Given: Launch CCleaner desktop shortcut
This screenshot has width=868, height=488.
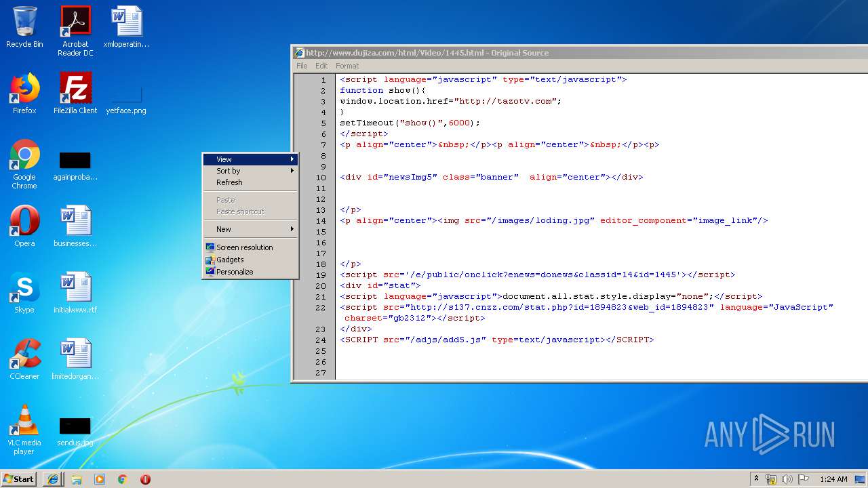Looking at the screenshot, I should coord(24,359).
